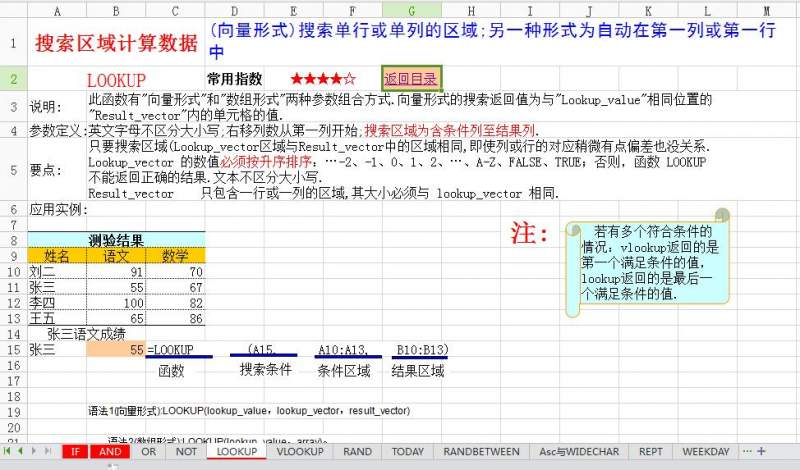This screenshot has width=800, height=470.
Task: Open the IF sheet tab
Action: point(76,452)
